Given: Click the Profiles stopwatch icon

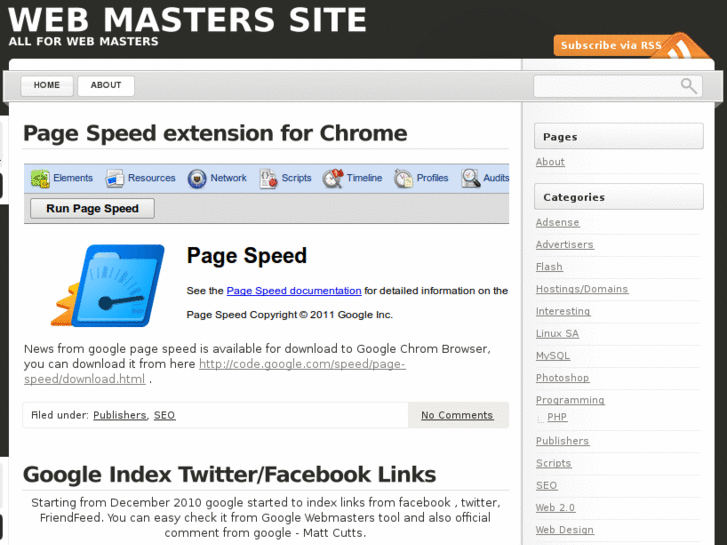Looking at the screenshot, I should pos(403,179).
